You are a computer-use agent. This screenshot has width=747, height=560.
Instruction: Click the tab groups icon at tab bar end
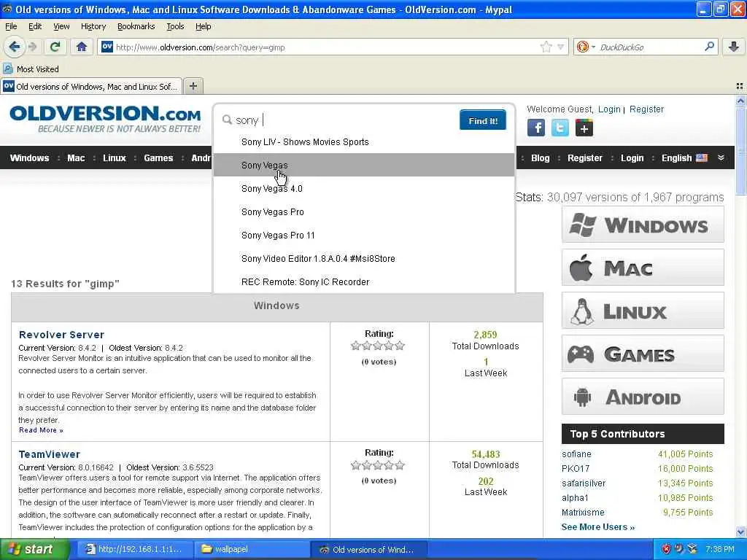click(740, 86)
